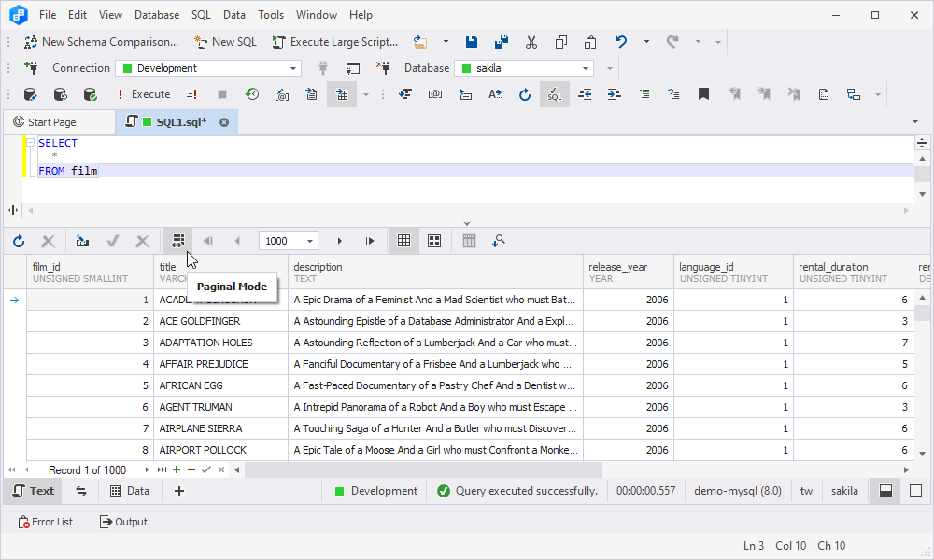This screenshot has height=560, width=934.
Task: Toggle the single-pane square layout icon
Action: [x=915, y=491]
